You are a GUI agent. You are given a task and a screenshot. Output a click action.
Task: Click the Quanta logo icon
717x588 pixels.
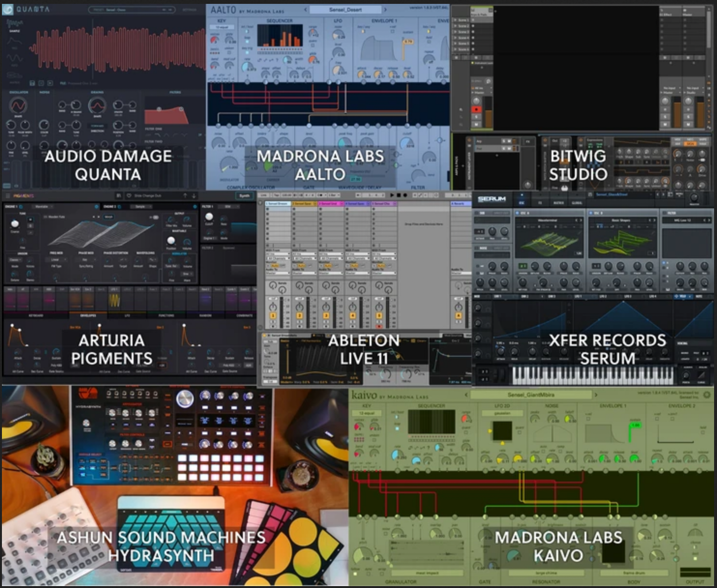tap(8, 9)
